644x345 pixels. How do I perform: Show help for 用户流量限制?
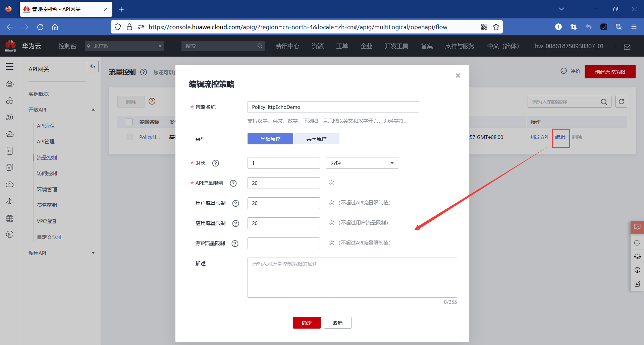click(x=236, y=203)
